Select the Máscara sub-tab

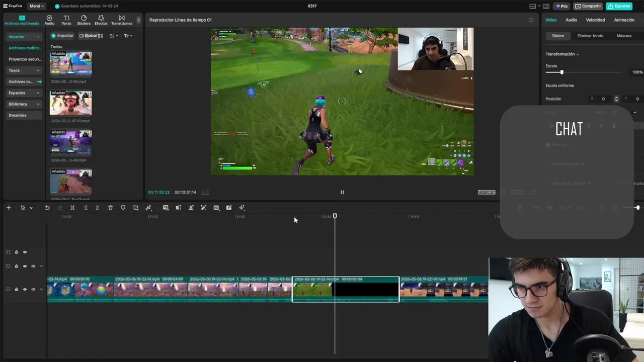[624, 36]
